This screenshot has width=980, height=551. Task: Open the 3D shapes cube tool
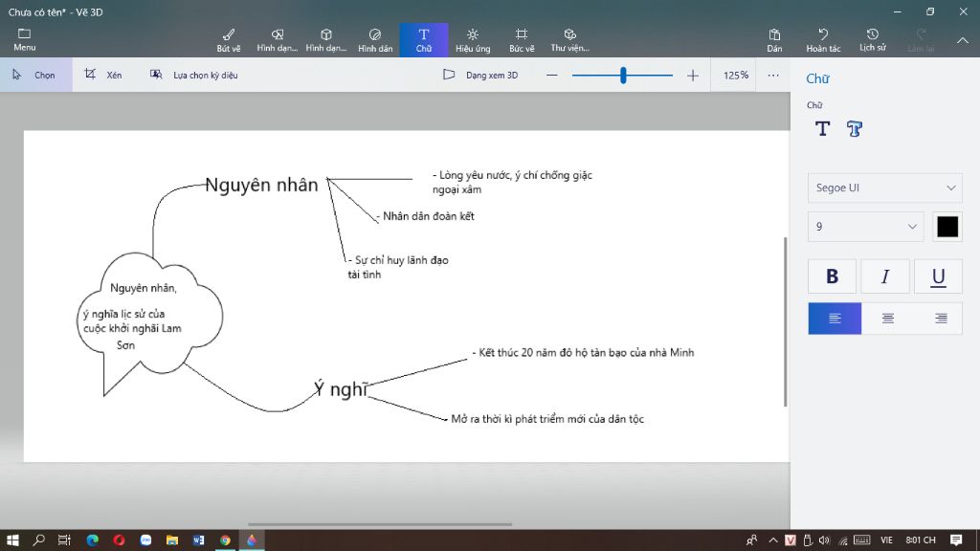[326, 40]
